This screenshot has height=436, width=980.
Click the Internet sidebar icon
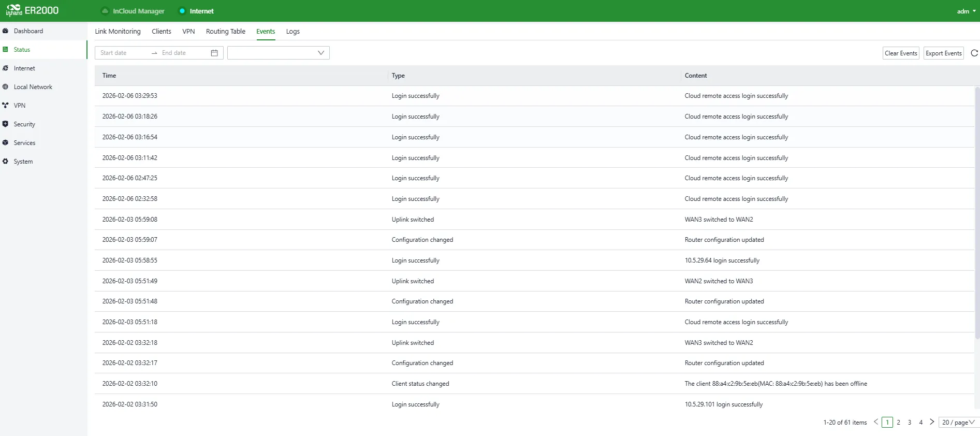(x=5, y=68)
